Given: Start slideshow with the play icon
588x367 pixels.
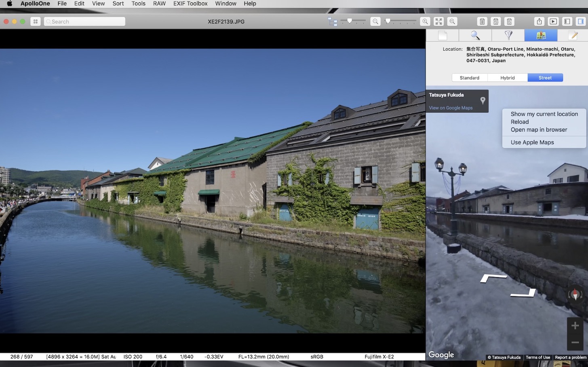Looking at the screenshot, I should (x=553, y=21).
